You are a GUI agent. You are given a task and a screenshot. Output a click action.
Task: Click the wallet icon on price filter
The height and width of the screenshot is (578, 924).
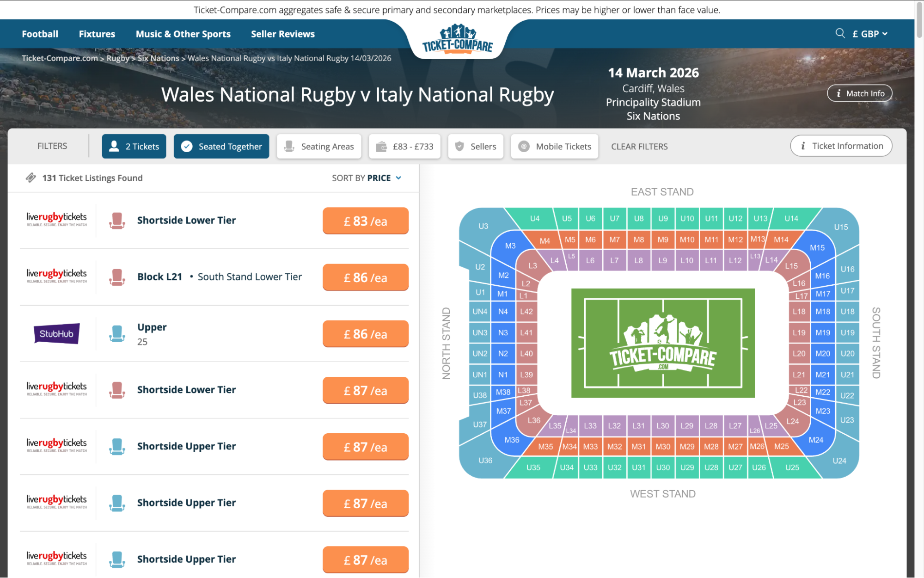point(381,146)
